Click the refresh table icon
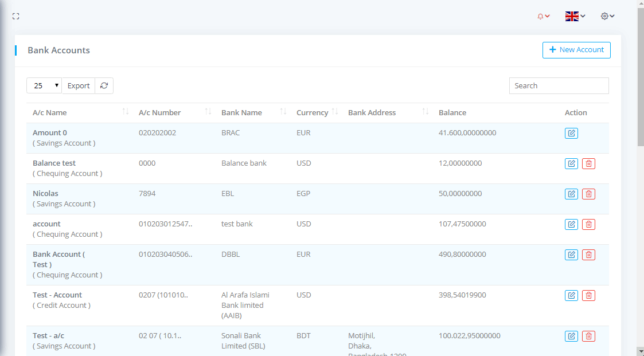Image resolution: width=644 pixels, height=356 pixels. click(x=104, y=86)
